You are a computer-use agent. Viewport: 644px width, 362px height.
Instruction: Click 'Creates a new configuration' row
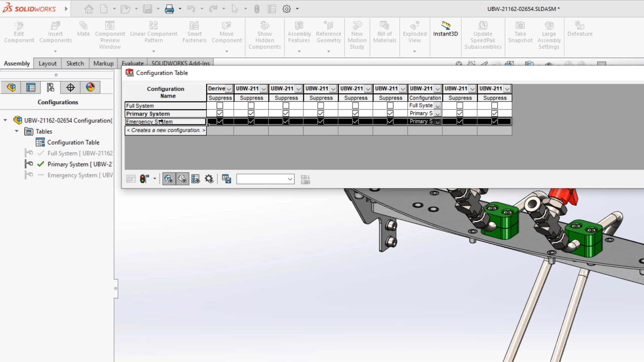coord(166,130)
